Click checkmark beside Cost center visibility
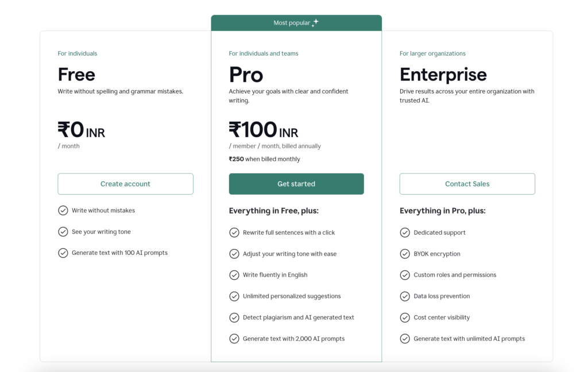This screenshot has height=372, width=588. (x=405, y=317)
